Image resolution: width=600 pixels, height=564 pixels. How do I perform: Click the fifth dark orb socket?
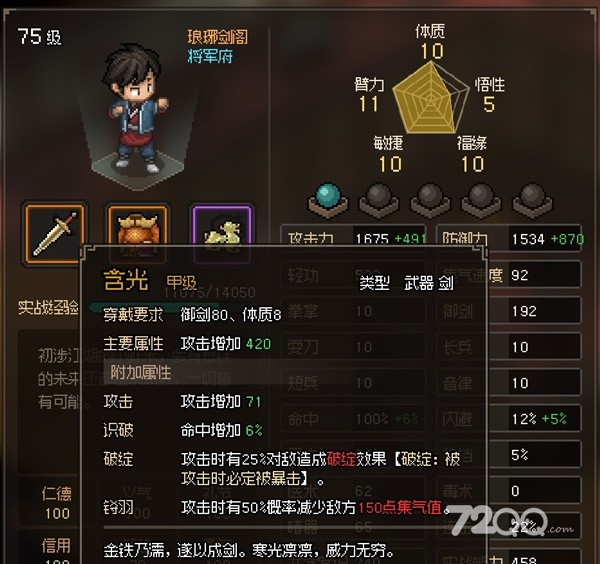click(532, 200)
